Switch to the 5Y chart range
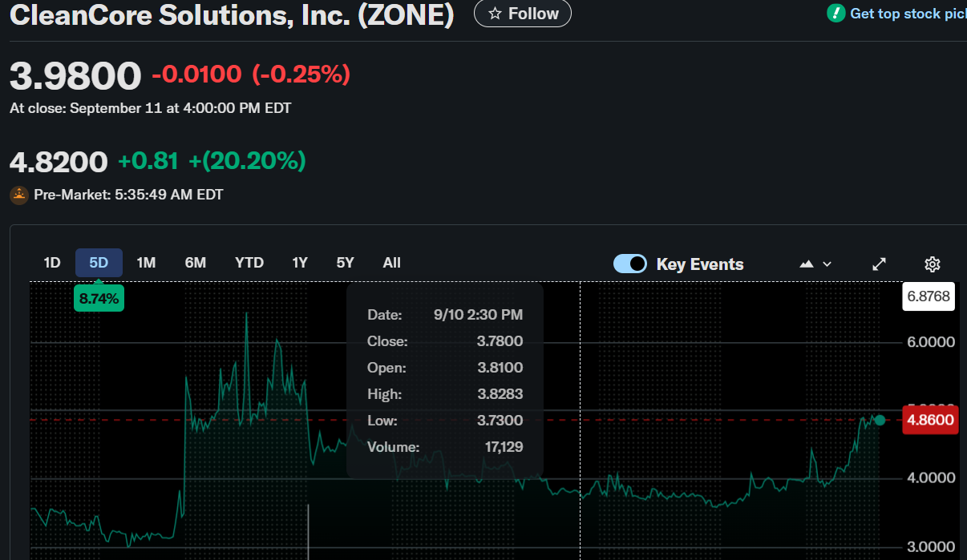This screenshot has height=560, width=967. (x=345, y=263)
